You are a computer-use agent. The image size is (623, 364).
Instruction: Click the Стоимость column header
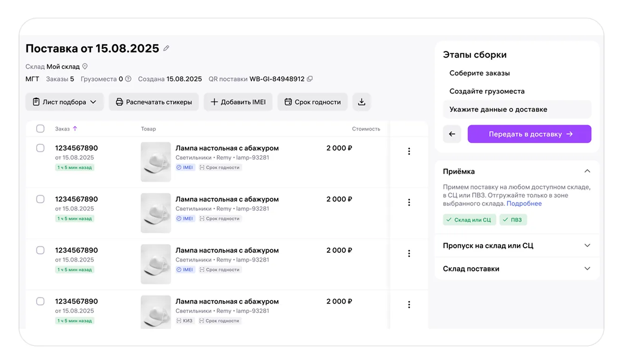click(x=366, y=129)
